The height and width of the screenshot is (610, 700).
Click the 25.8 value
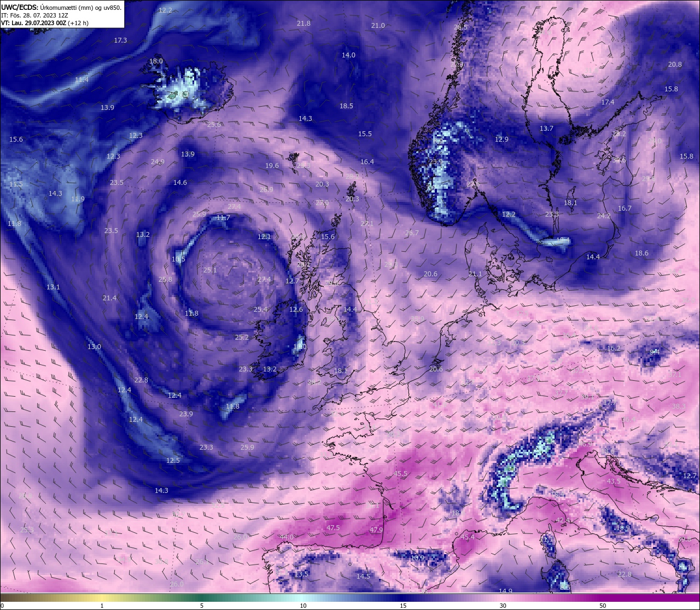(x=165, y=280)
